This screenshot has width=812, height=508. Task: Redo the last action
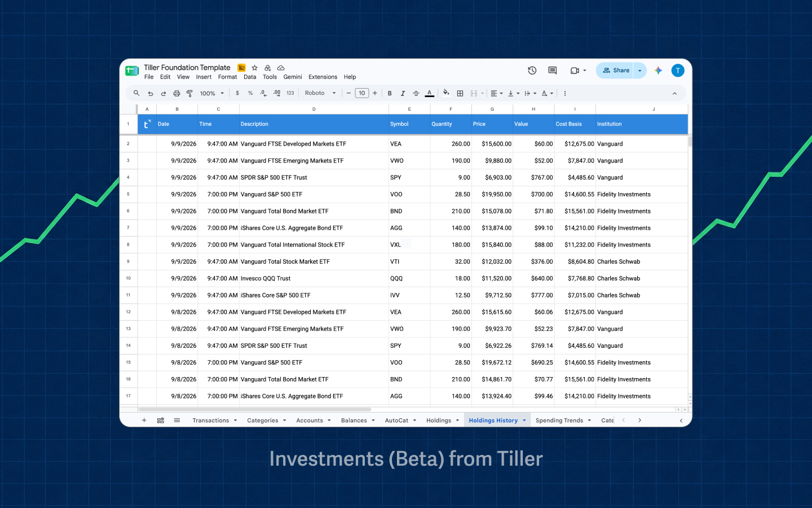click(164, 93)
